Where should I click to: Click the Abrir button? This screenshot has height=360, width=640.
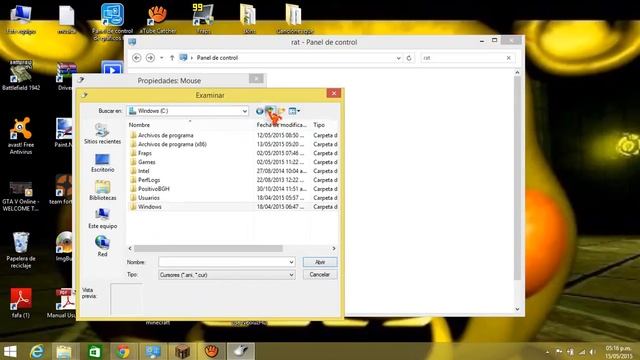click(x=320, y=262)
